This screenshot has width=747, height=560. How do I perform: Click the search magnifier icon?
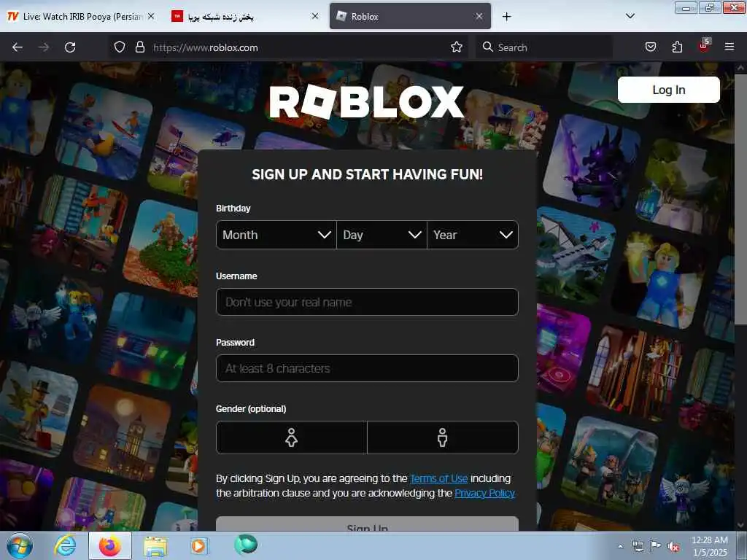[487, 47]
